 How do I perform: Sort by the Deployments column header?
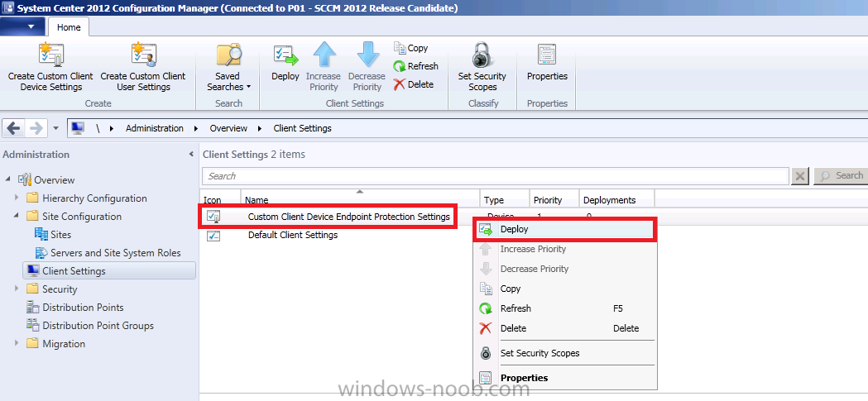[x=616, y=199]
